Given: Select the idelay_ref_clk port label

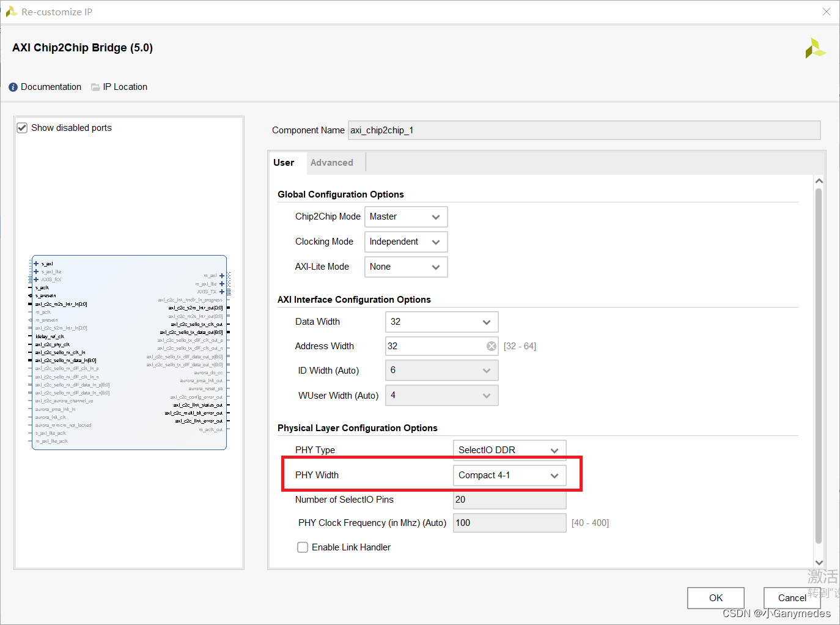Looking at the screenshot, I should pyautogui.click(x=50, y=336).
